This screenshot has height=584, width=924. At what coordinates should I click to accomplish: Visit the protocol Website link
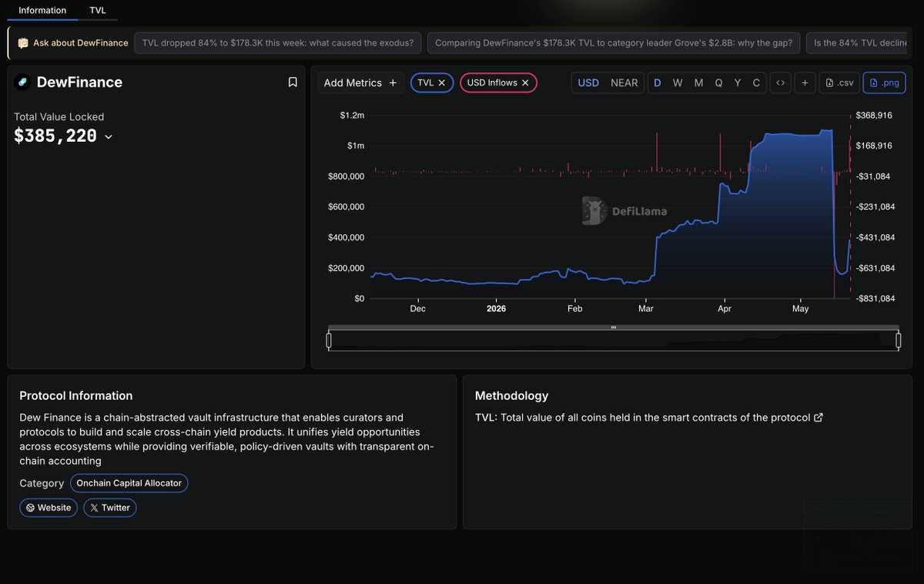[x=49, y=508]
